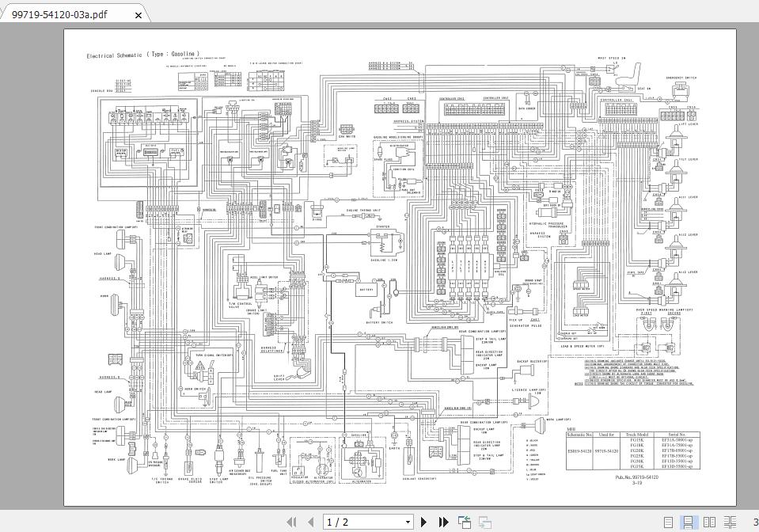This screenshot has height=532, width=759.
Task: Go to the next page
Action: [424, 522]
